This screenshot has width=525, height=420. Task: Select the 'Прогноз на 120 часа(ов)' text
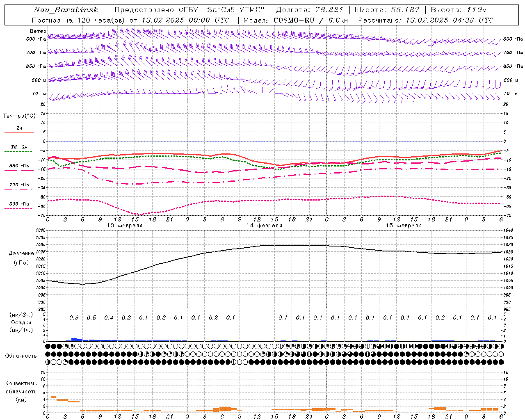[x=79, y=20]
